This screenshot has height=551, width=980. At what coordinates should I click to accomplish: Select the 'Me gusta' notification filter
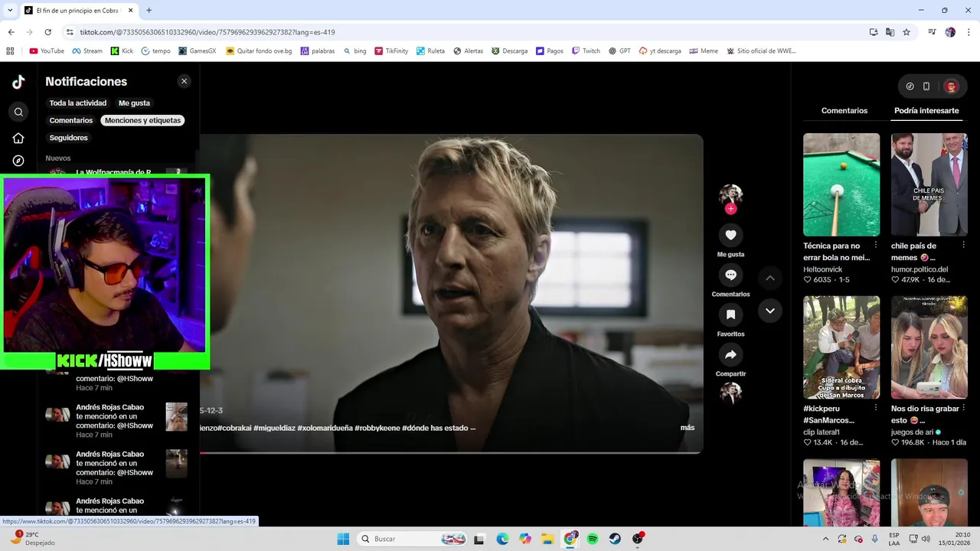pyautogui.click(x=134, y=103)
